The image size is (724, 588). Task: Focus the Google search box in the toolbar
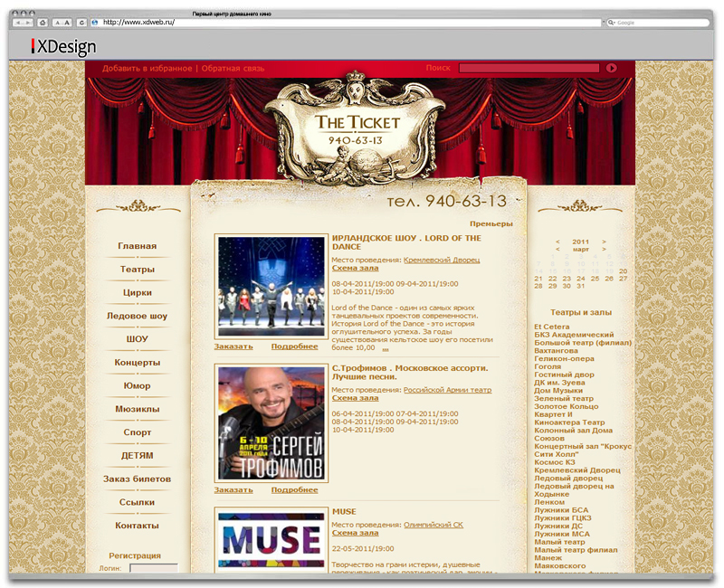(658, 22)
